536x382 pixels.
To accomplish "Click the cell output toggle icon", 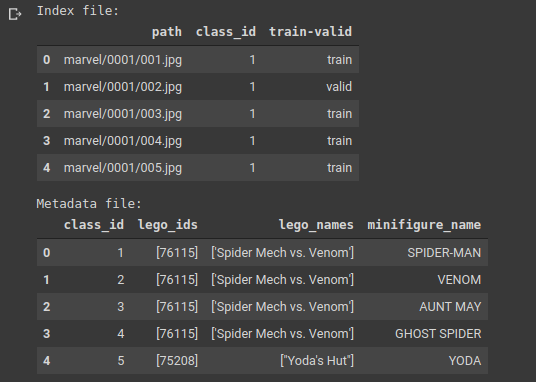I will pyautogui.click(x=15, y=14).
